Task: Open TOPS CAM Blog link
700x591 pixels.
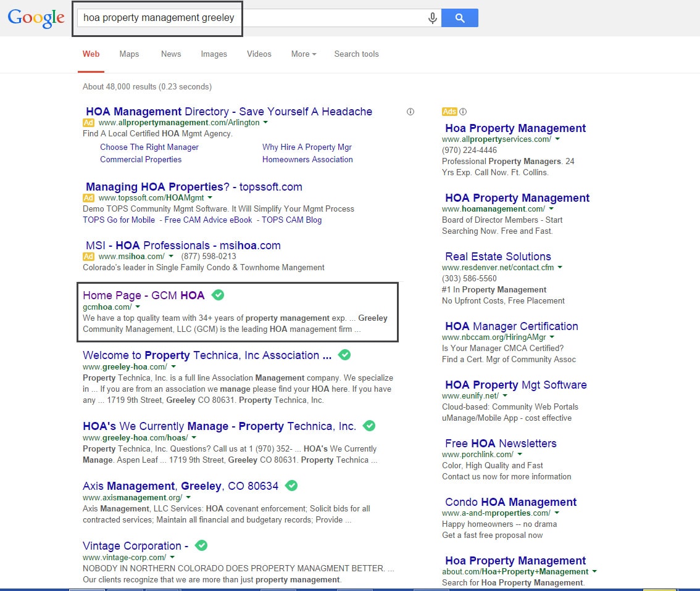Action: coord(291,220)
